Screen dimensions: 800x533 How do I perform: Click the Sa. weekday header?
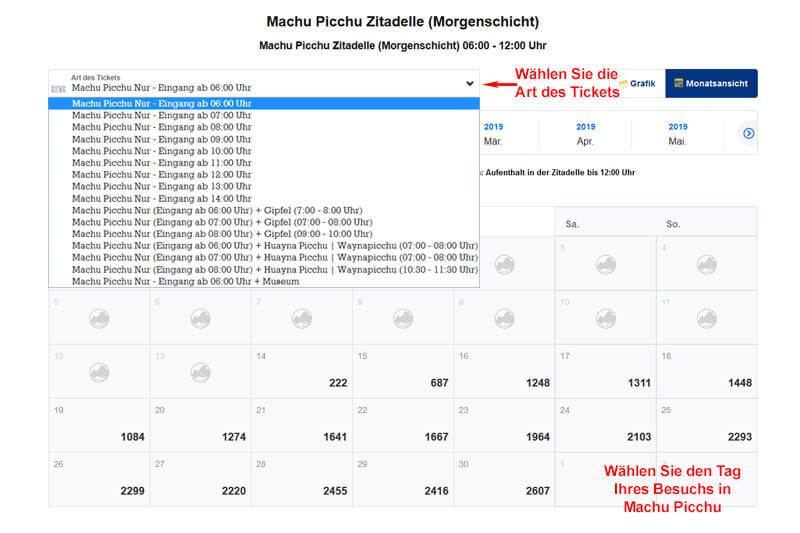pyautogui.click(x=572, y=224)
